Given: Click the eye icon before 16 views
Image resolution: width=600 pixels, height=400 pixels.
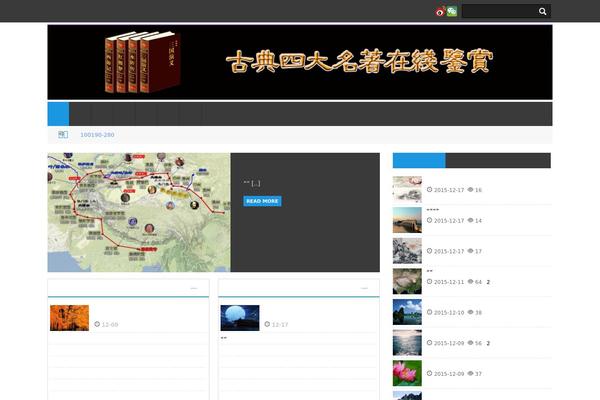Looking at the screenshot, I should pyautogui.click(x=470, y=189).
